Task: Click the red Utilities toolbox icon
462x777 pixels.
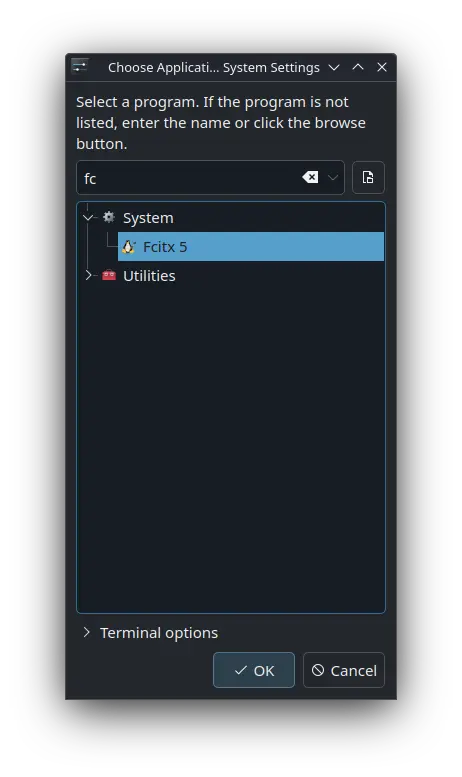Action: 109,275
